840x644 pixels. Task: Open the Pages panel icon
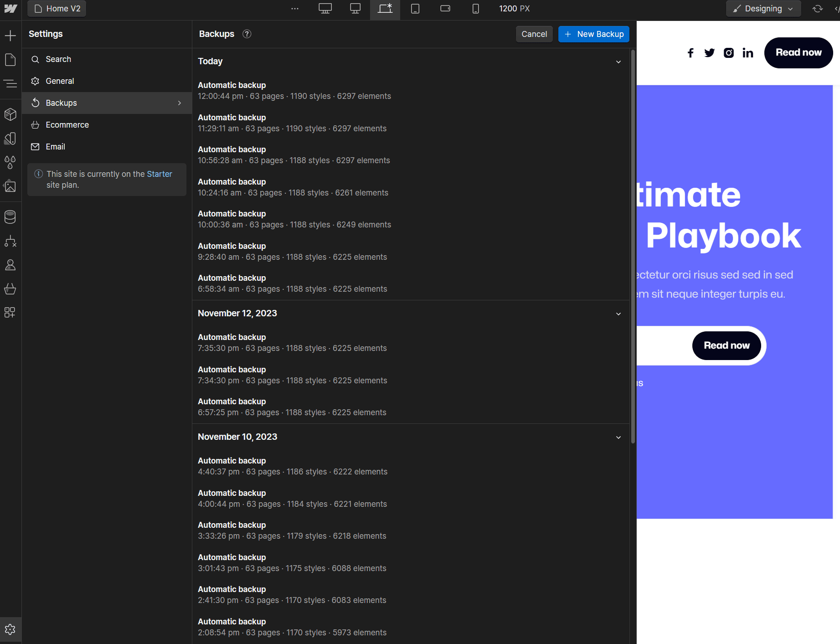click(x=10, y=60)
